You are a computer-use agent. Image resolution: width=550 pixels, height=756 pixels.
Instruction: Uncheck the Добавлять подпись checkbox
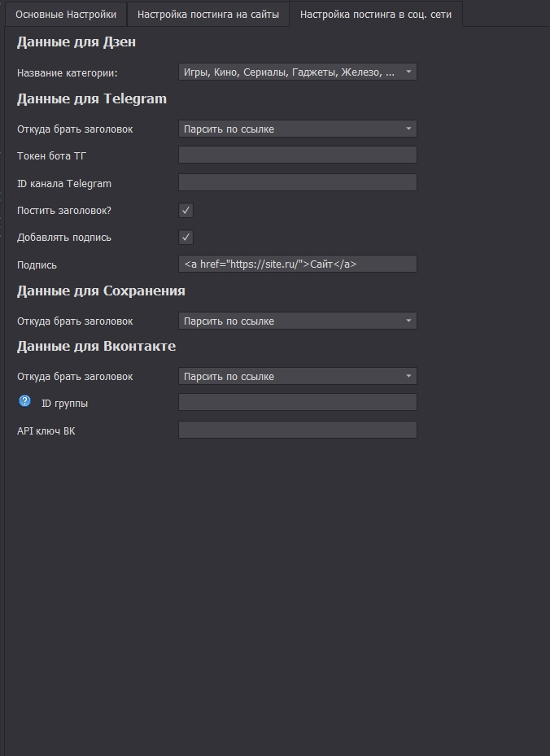186,238
